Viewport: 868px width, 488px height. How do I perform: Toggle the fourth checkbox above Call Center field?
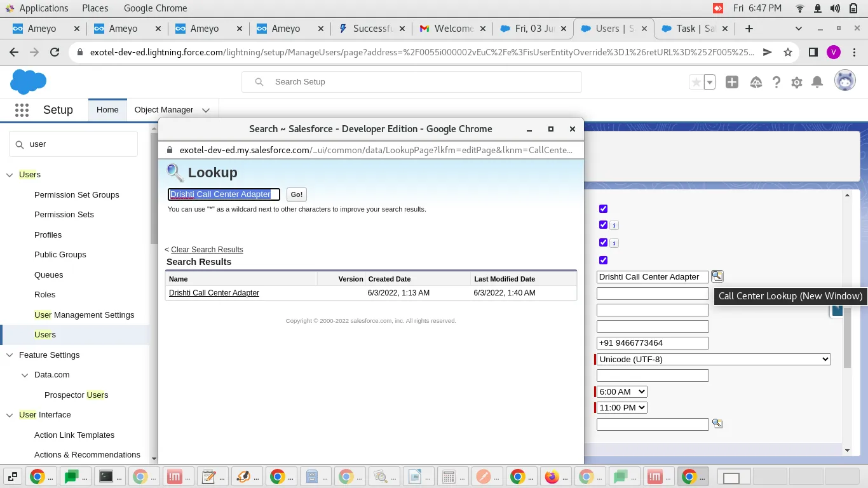(x=603, y=260)
